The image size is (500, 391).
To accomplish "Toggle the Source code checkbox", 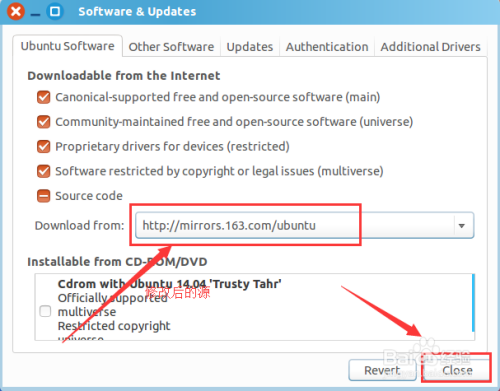I will point(44,196).
